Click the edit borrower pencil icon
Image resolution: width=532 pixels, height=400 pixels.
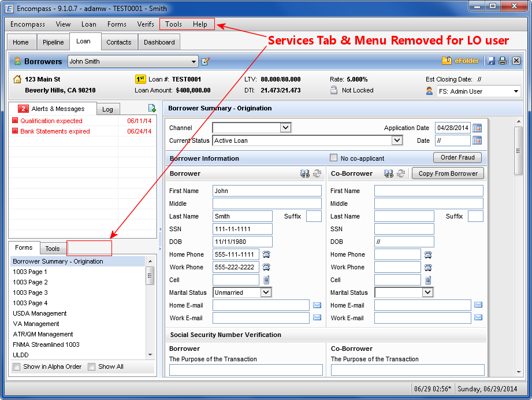206,61
